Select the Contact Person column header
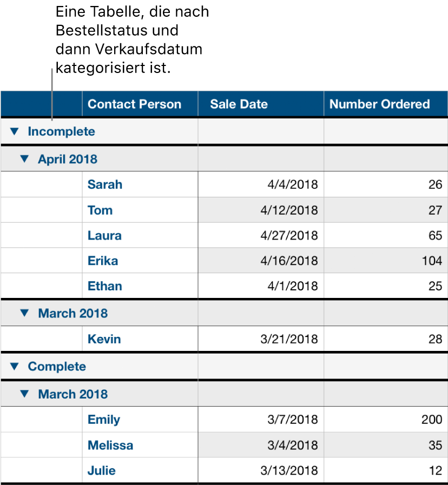 [x=134, y=104]
